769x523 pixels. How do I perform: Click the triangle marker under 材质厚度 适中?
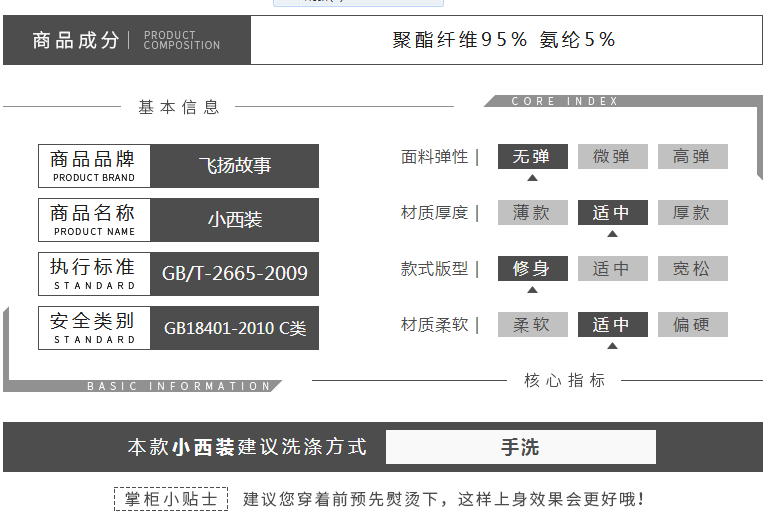click(612, 234)
